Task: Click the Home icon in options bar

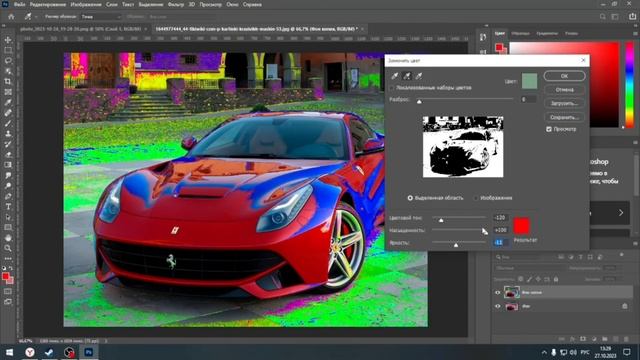Action: (x=11, y=17)
